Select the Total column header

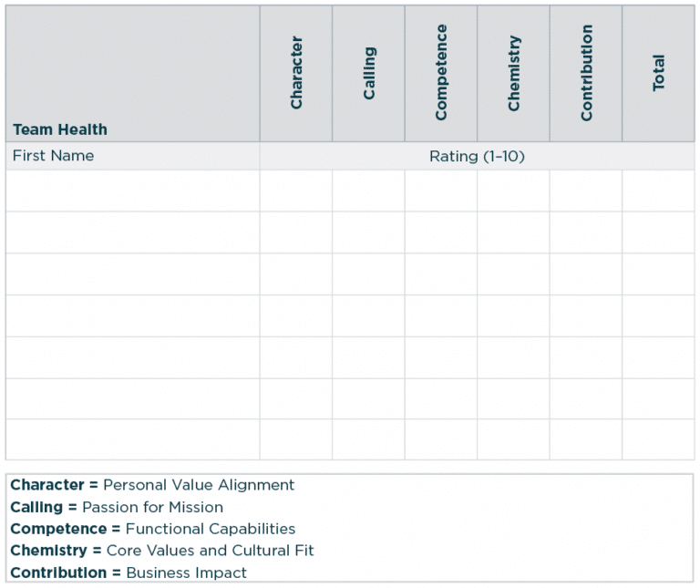coord(659,73)
